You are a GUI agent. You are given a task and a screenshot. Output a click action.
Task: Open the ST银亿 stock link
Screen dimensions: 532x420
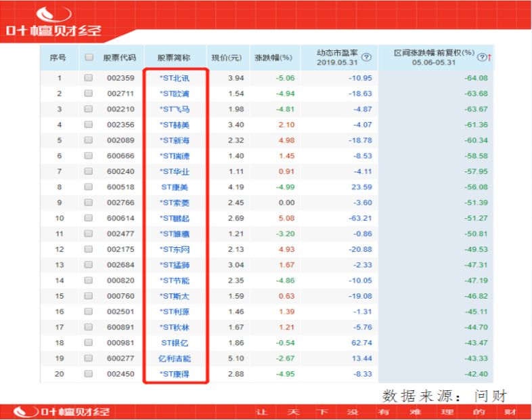click(175, 343)
